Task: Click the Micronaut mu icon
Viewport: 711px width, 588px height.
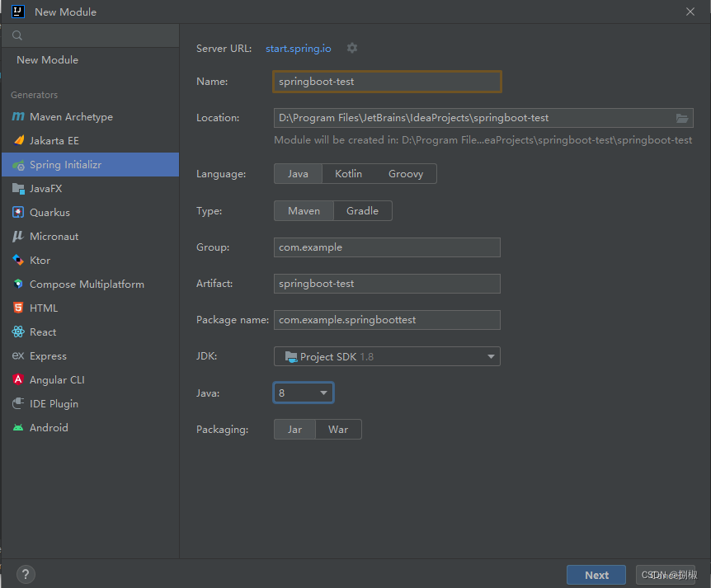Action: tap(18, 236)
